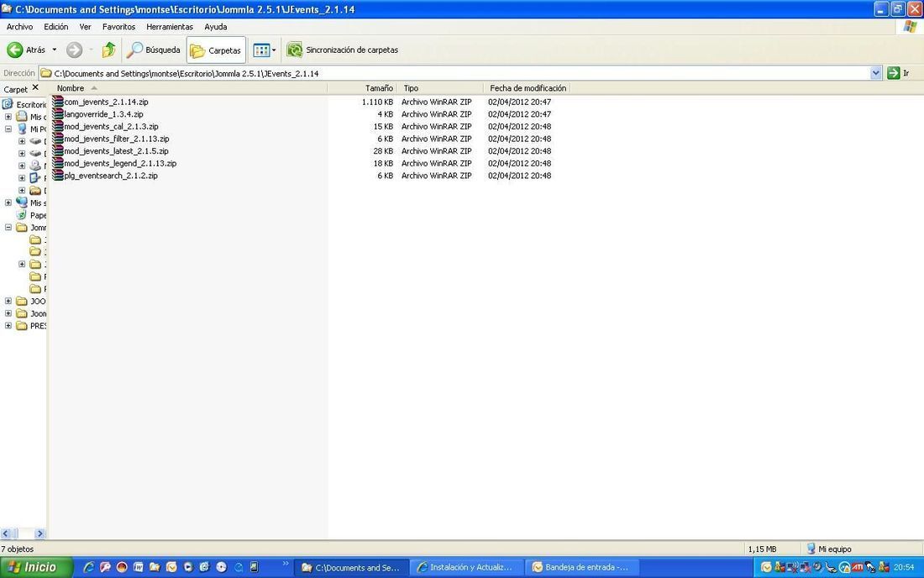Select the mod_jevents_filter_2.1.13.zip archive icon
924x578 pixels.
pos(58,139)
